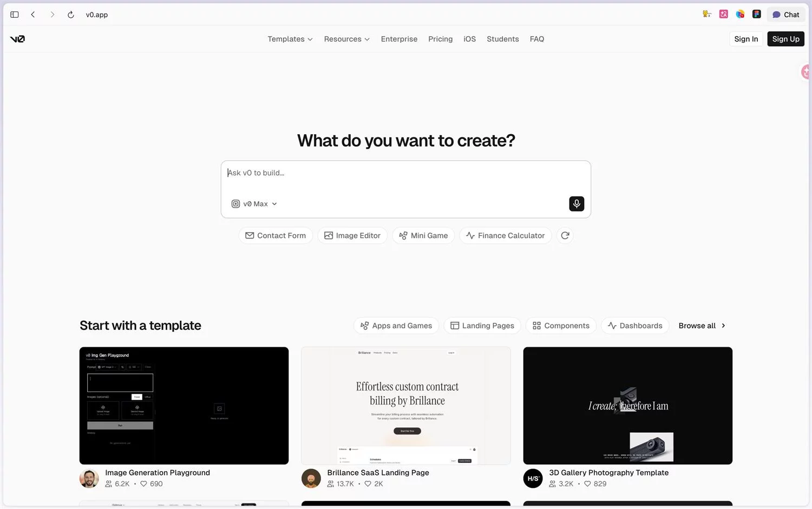Click the microphone voice input button
The width and height of the screenshot is (812, 509).
577,204
